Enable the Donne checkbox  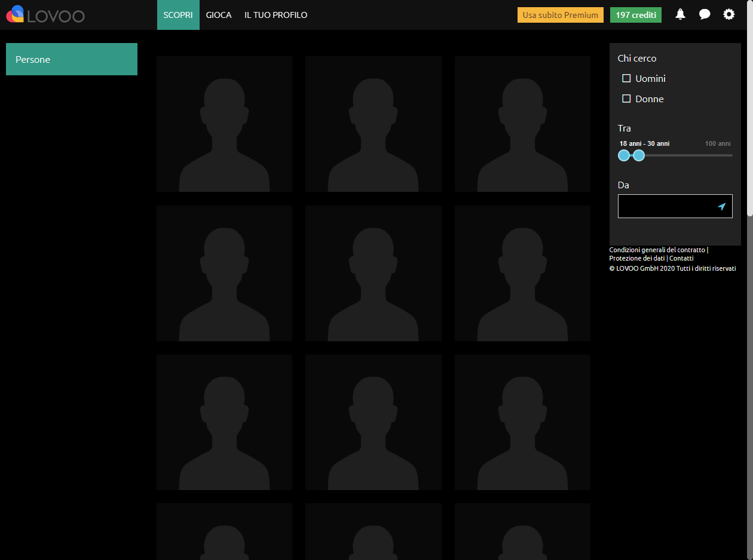(626, 98)
